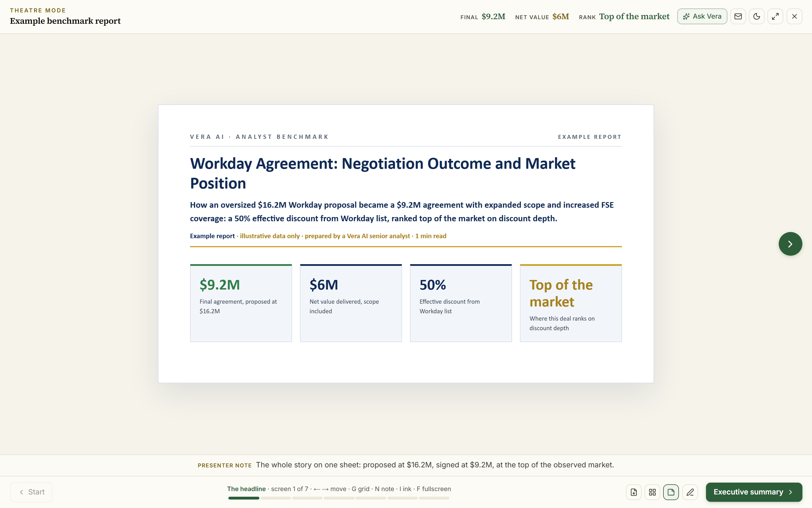Jump to the fifth progress segment
This screenshot has width=812, height=508.
pyautogui.click(x=370, y=498)
